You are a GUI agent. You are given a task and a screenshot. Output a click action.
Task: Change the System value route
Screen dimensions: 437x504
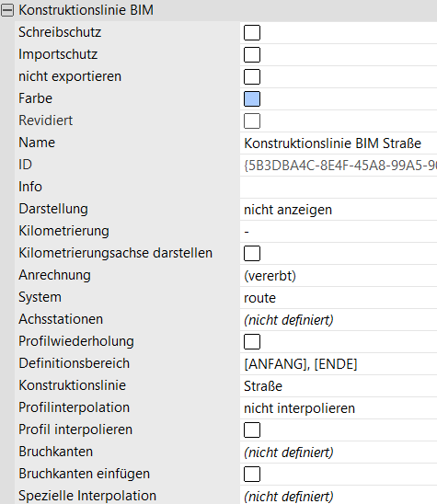pyautogui.click(x=339, y=298)
